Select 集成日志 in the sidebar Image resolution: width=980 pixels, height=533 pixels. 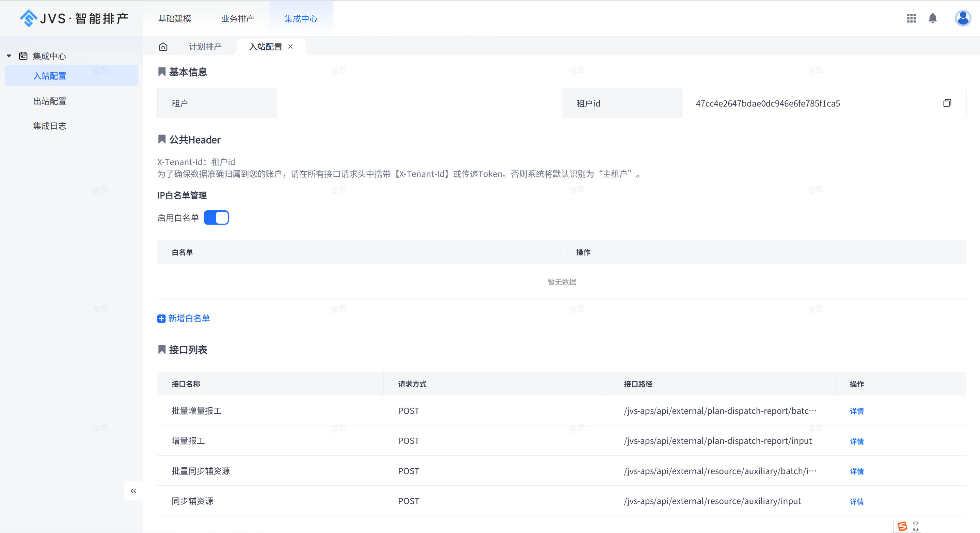[50, 126]
